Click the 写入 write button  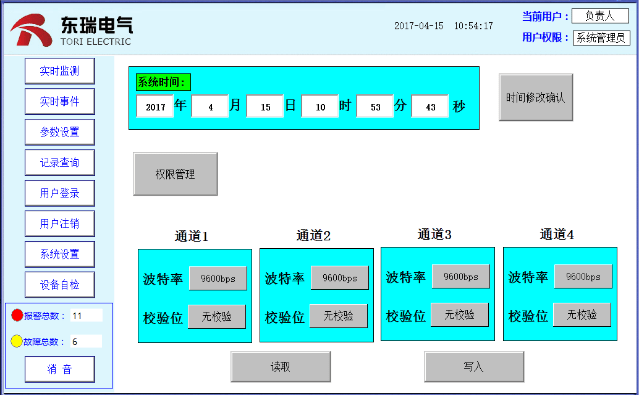[x=474, y=366]
